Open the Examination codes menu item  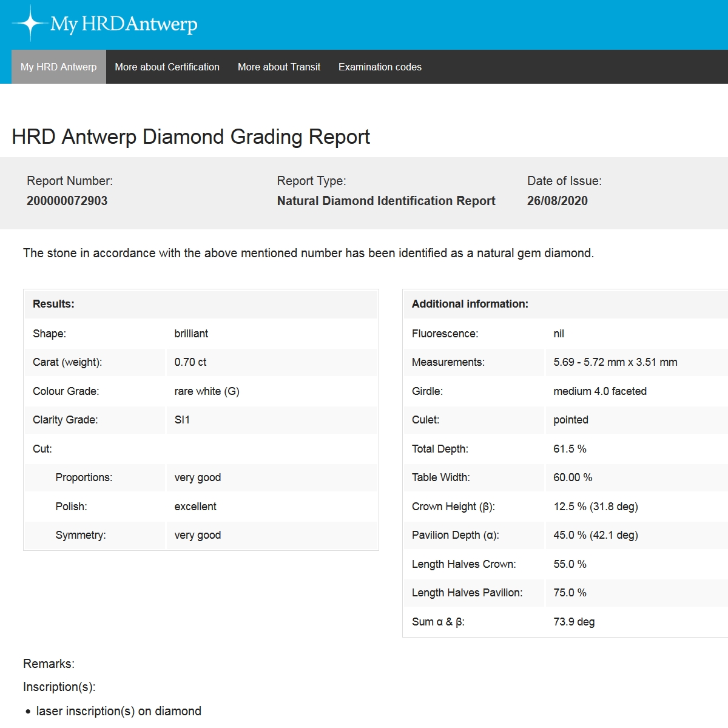[x=380, y=67]
